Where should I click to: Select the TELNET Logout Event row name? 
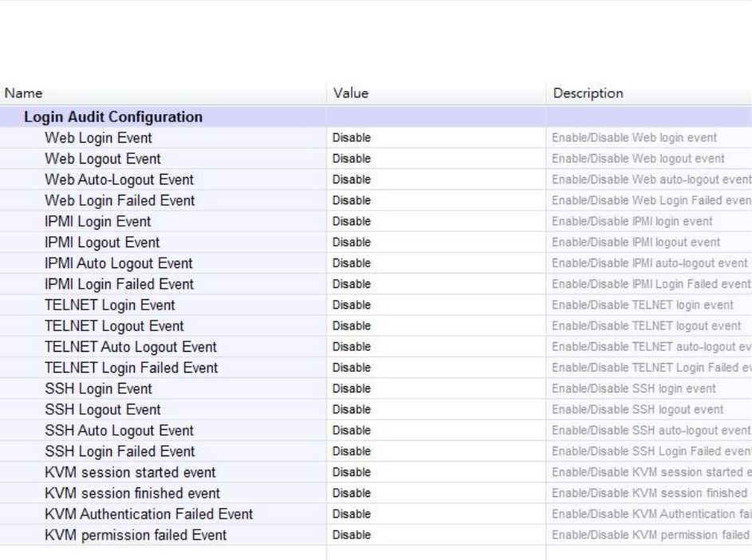114,326
